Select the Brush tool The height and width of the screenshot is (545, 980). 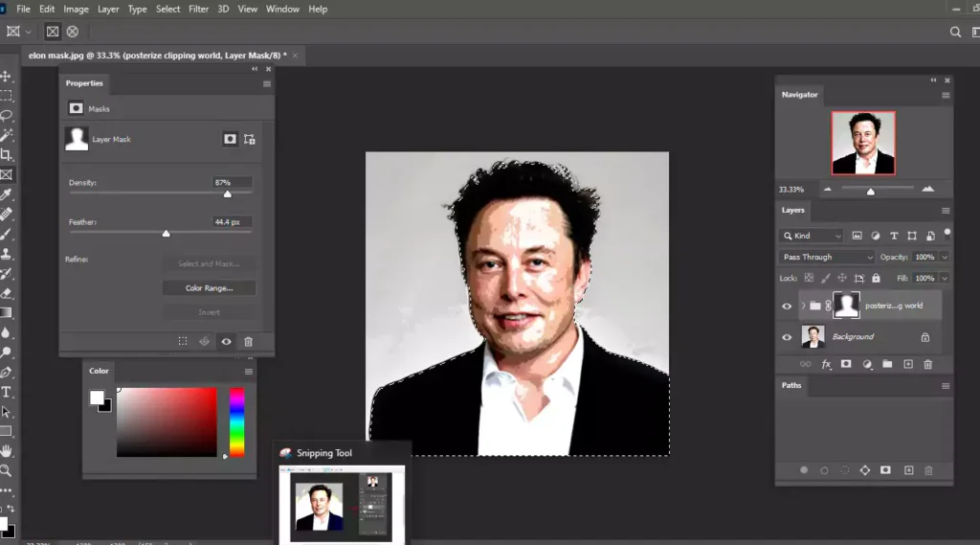(x=7, y=234)
